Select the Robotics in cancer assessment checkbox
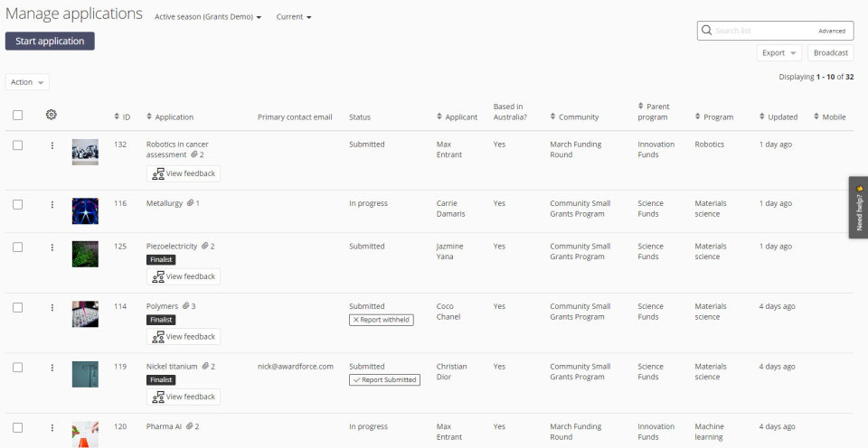The width and height of the screenshot is (868, 448). [x=18, y=145]
